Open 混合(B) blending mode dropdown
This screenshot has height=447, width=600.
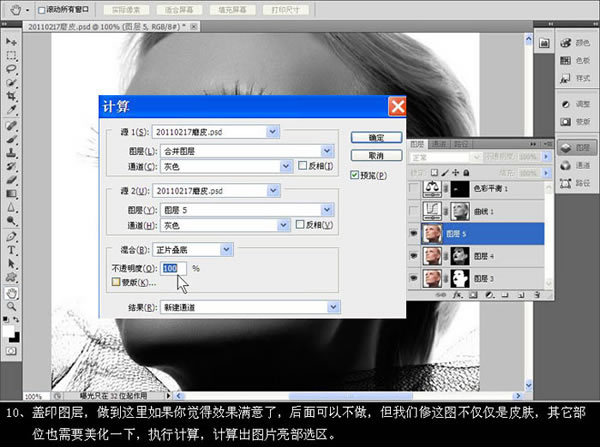226,250
